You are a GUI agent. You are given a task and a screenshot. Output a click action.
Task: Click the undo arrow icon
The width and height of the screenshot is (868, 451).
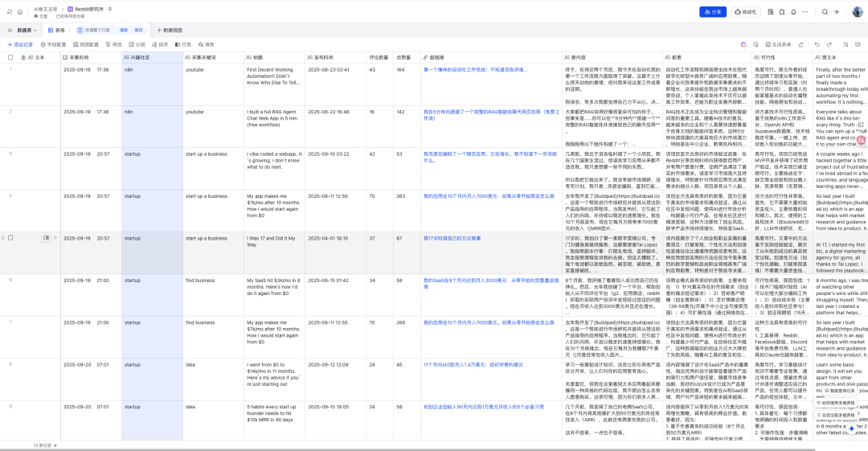pyautogui.click(x=817, y=44)
